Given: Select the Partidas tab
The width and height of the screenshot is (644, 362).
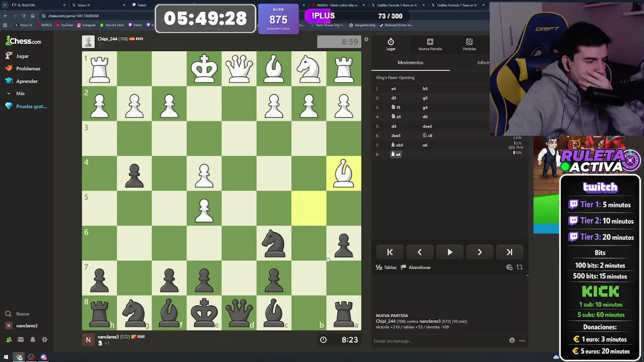Looking at the screenshot, I should tap(469, 44).
